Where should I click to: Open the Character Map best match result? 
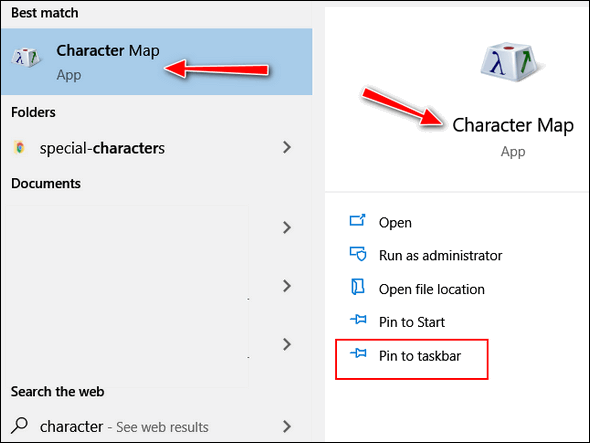tap(157, 61)
